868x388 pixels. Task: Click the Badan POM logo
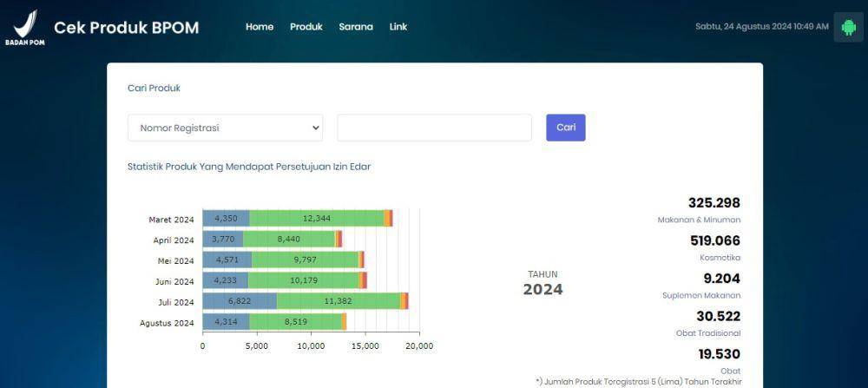point(25,27)
